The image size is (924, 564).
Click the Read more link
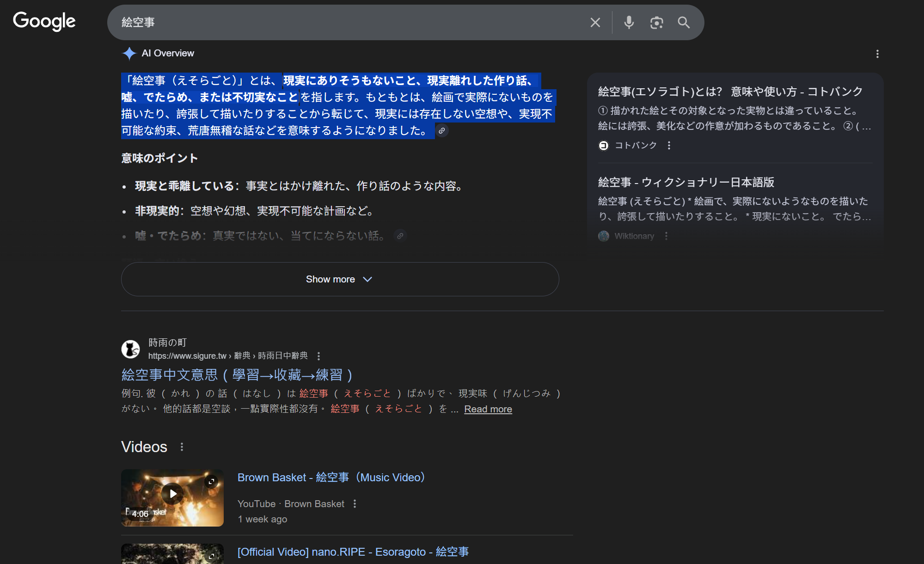click(488, 409)
